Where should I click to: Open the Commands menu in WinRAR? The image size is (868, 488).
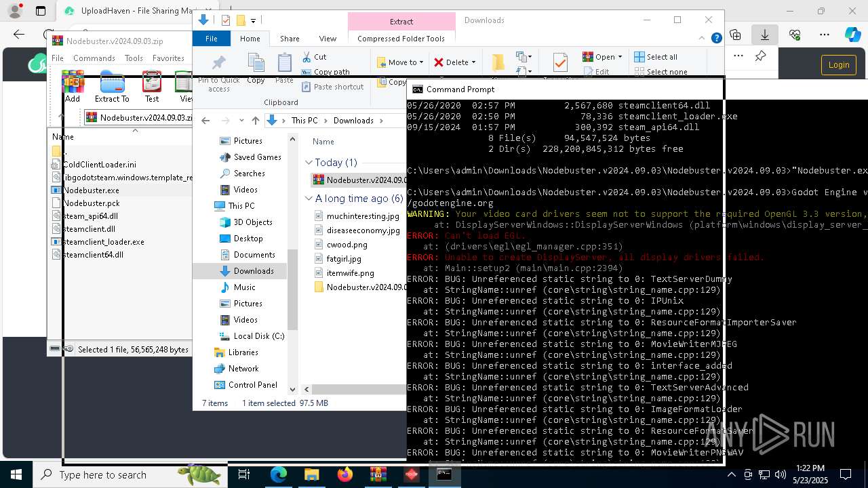point(94,58)
